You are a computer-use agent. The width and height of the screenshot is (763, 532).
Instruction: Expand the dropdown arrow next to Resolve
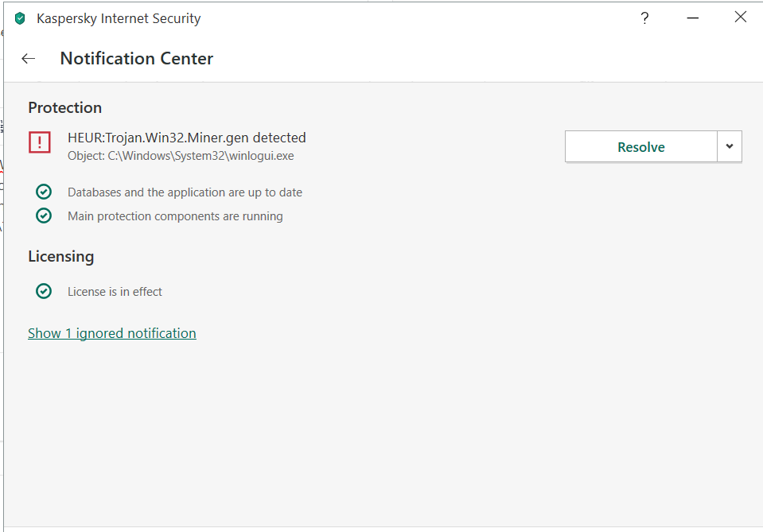click(x=730, y=146)
